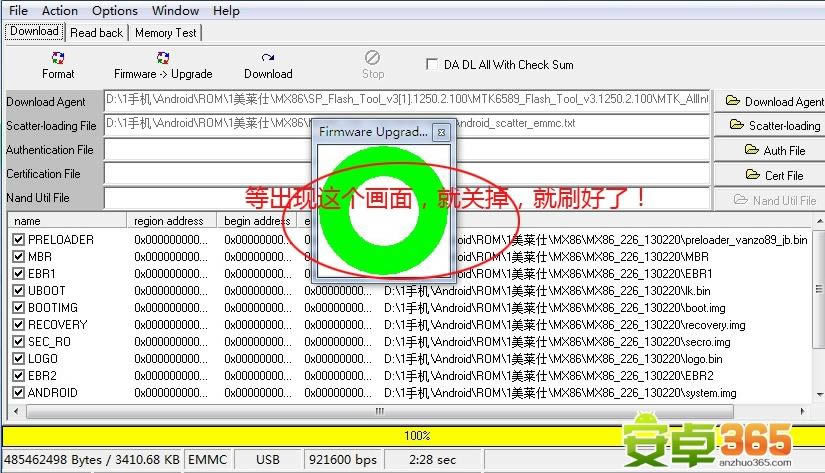The height and width of the screenshot is (473, 825).
Task: Uncheck the RECOVERY partition checkbox
Action: (18, 325)
